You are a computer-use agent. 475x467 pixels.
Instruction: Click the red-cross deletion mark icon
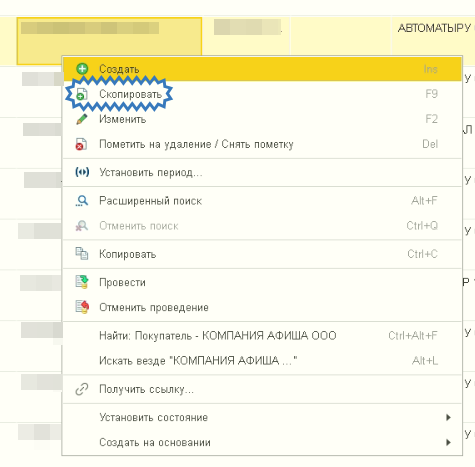(81, 144)
